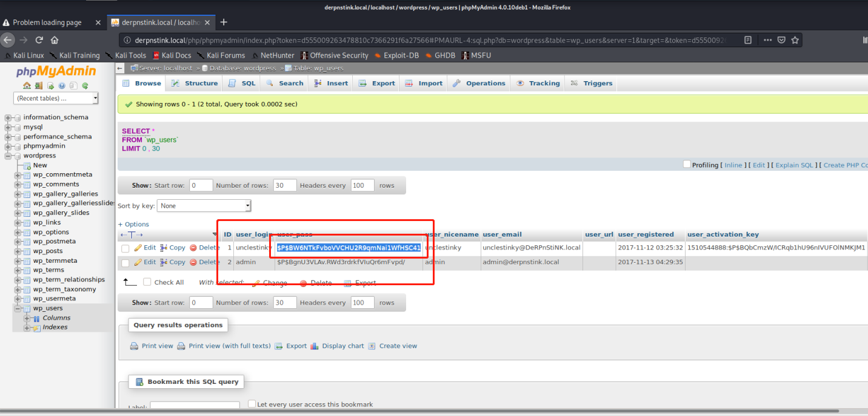
Task: Open the Triggers tab
Action: point(591,84)
